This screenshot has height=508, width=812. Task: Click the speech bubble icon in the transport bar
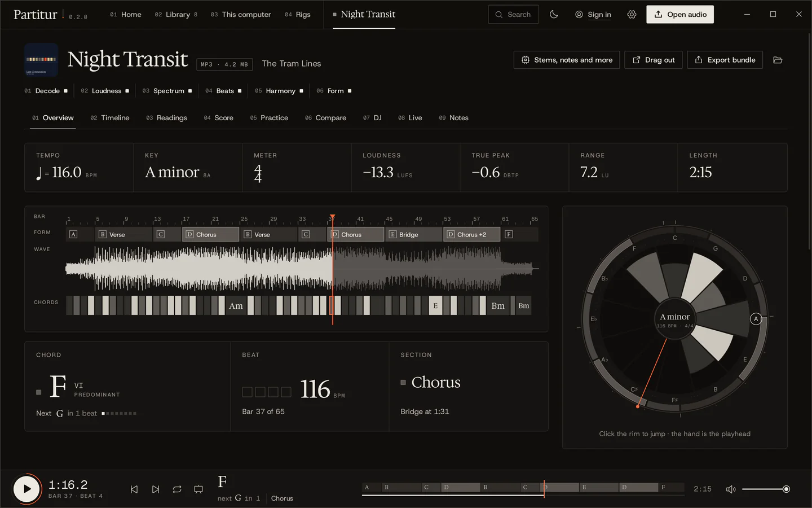[198, 489]
